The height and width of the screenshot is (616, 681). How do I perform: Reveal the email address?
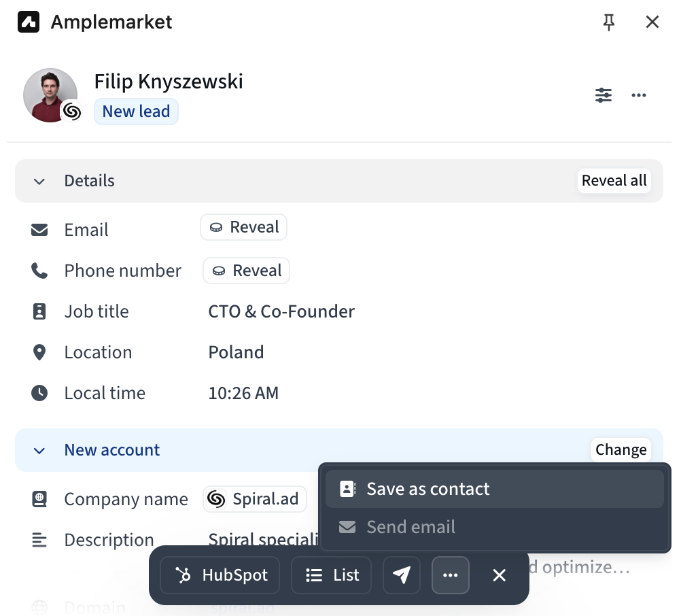pyautogui.click(x=243, y=227)
